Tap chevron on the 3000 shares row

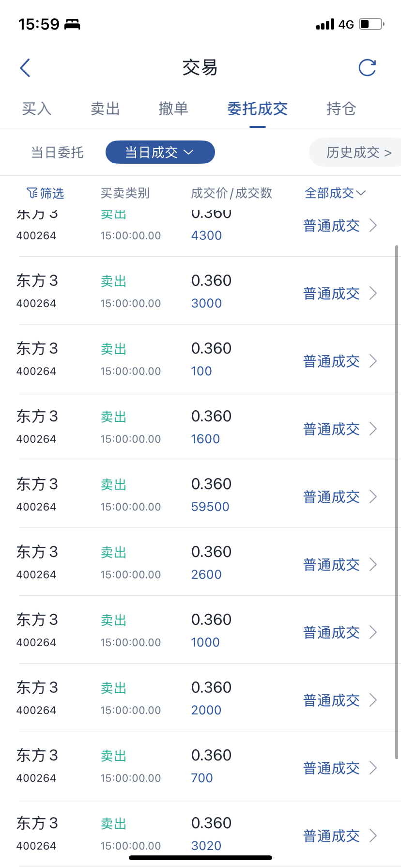coord(373,293)
